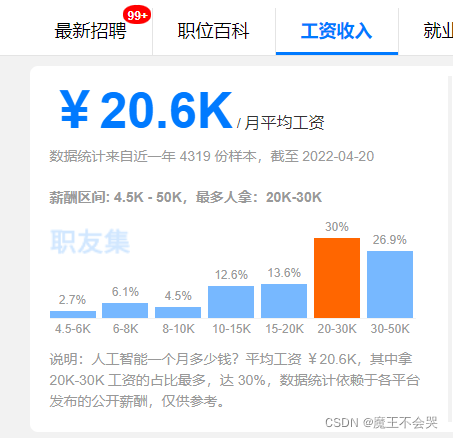Click the 8-10K axis label

tap(178, 329)
